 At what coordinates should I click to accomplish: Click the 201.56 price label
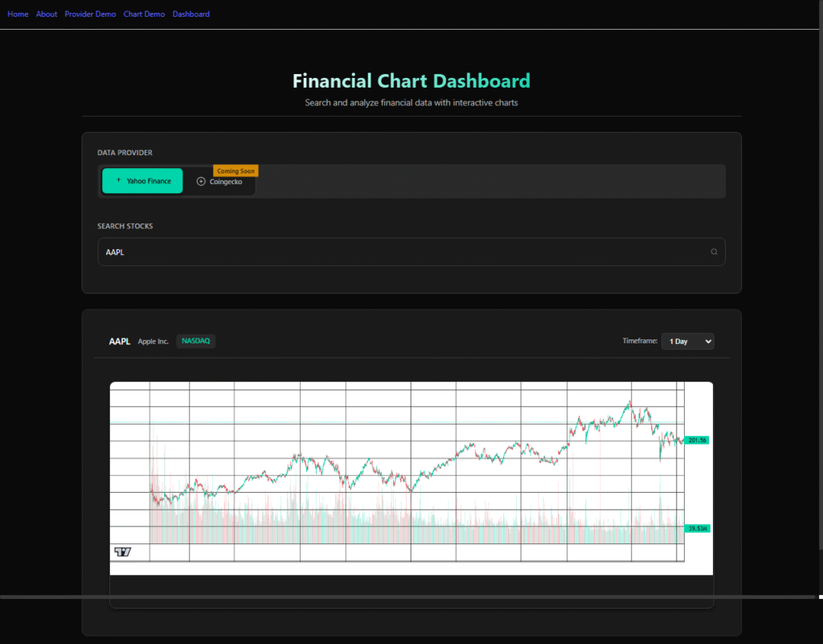click(697, 441)
